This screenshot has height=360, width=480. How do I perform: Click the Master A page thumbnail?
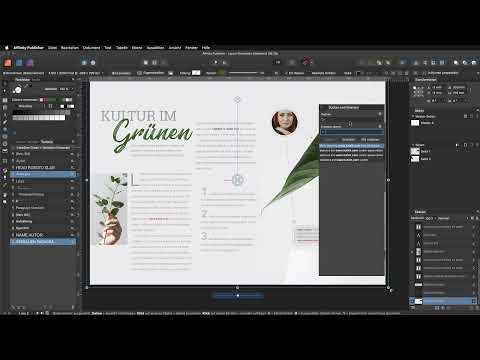coord(415,123)
